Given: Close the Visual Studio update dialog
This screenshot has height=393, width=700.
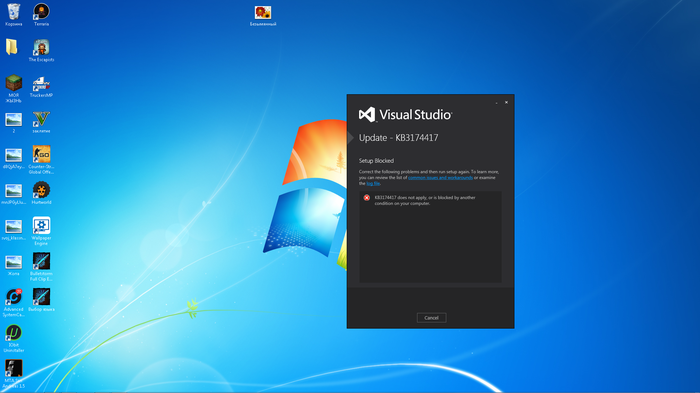Looking at the screenshot, I should [x=506, y=102].
